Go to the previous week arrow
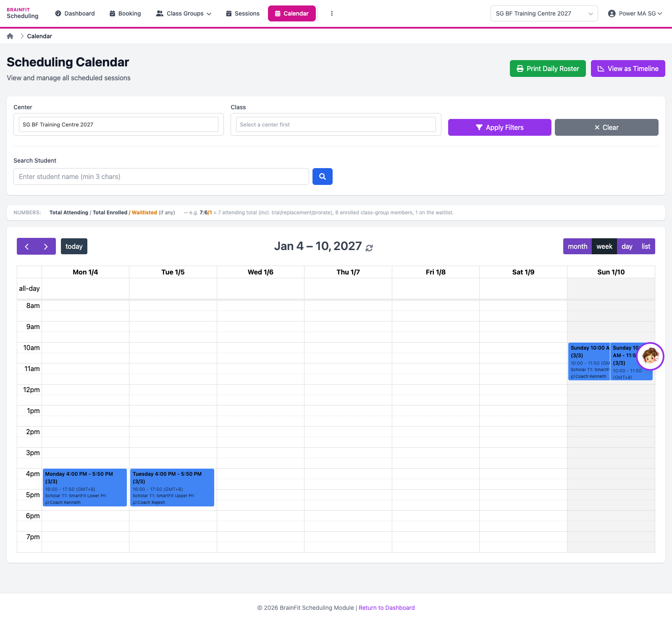The image size is (672, 622). 26,247
